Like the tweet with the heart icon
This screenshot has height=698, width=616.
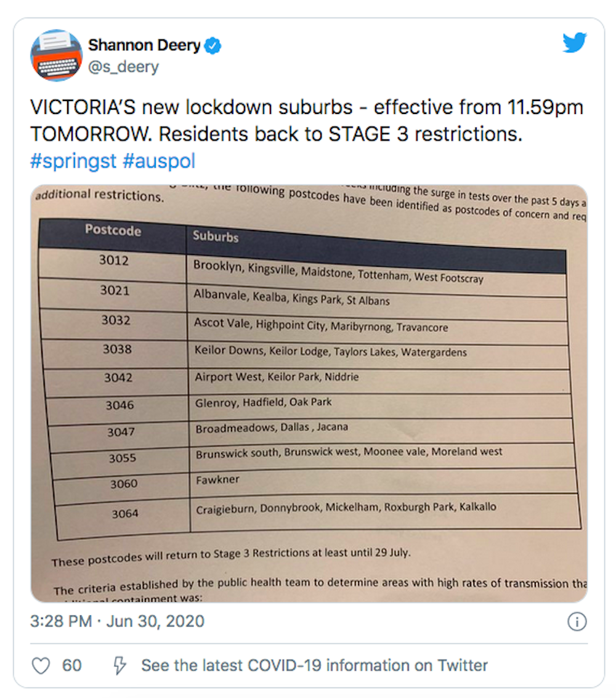[41, 665]
